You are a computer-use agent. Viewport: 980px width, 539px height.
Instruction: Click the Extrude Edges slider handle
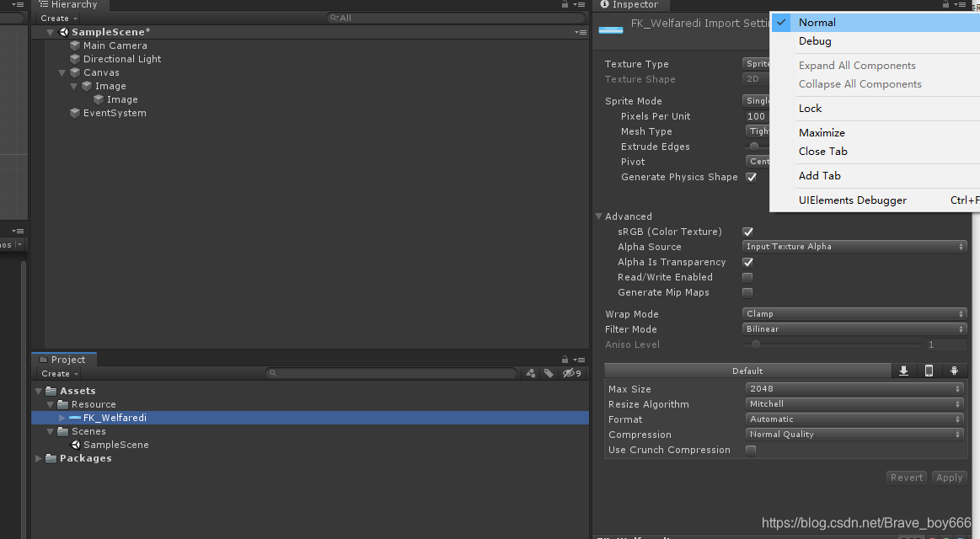click(x=754, y=147)
